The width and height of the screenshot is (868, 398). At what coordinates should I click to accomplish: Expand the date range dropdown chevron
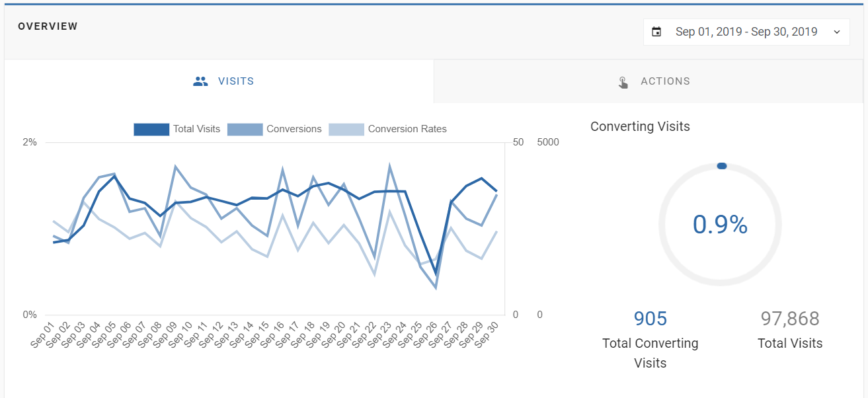(x=837, y=32)
